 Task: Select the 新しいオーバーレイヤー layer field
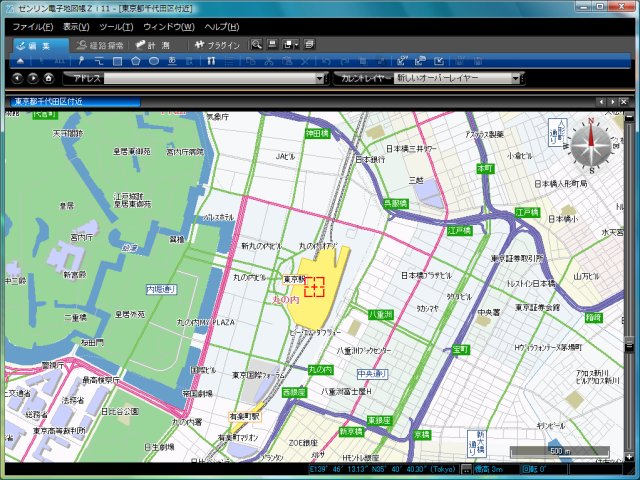453,78
